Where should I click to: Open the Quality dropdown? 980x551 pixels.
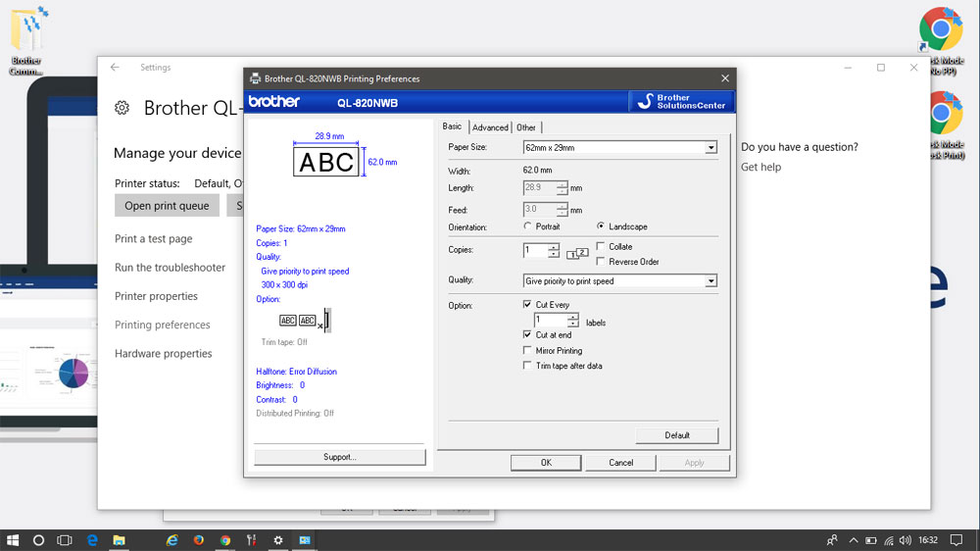(x=710, y=280)
